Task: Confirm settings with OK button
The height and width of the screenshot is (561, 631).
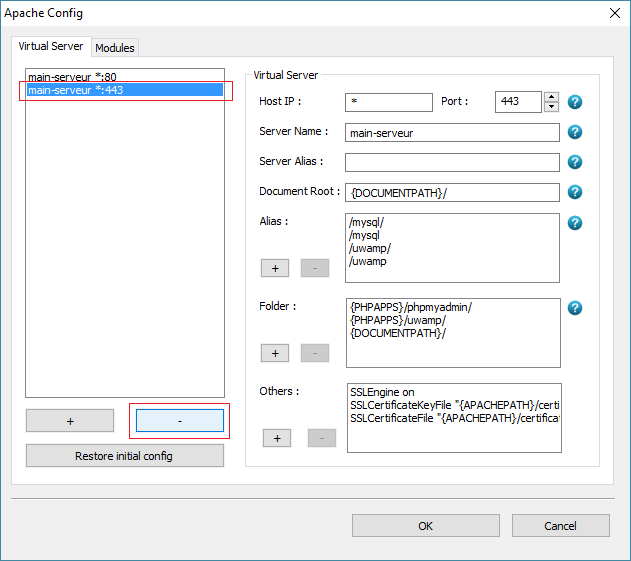Action: tap(426, 526)
